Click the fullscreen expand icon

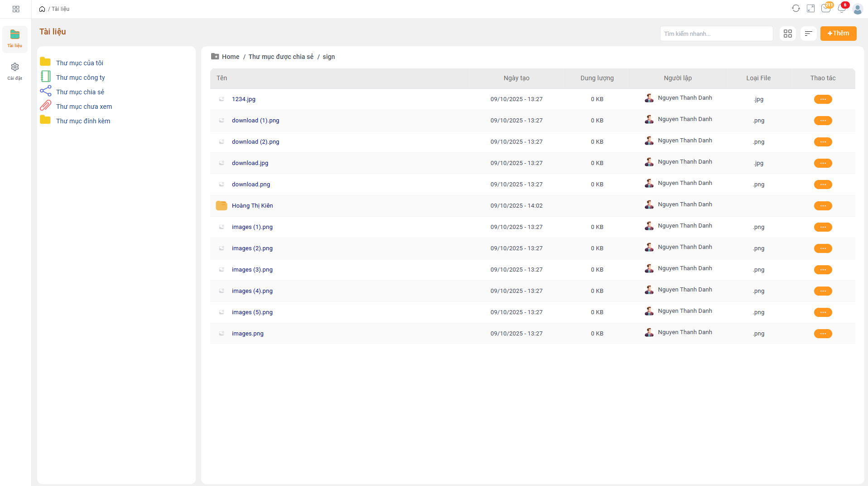(810, 9)
